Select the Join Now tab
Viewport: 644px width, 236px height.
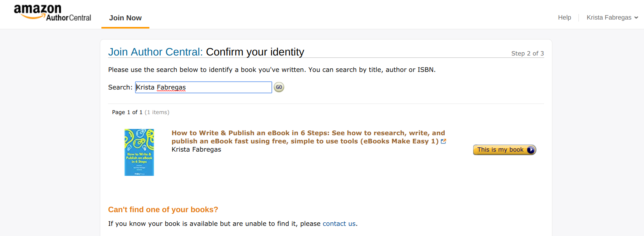tap(125, 18)
